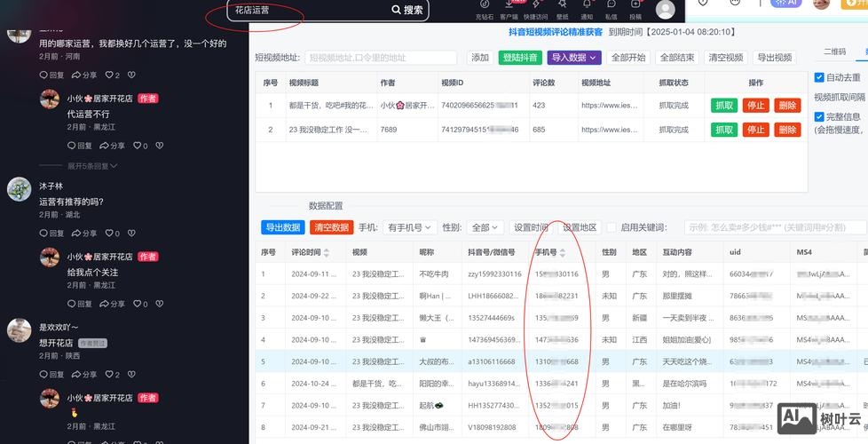Select data row with nickname 不吃牛肉

pyautogui.click(x=562, y=274)
